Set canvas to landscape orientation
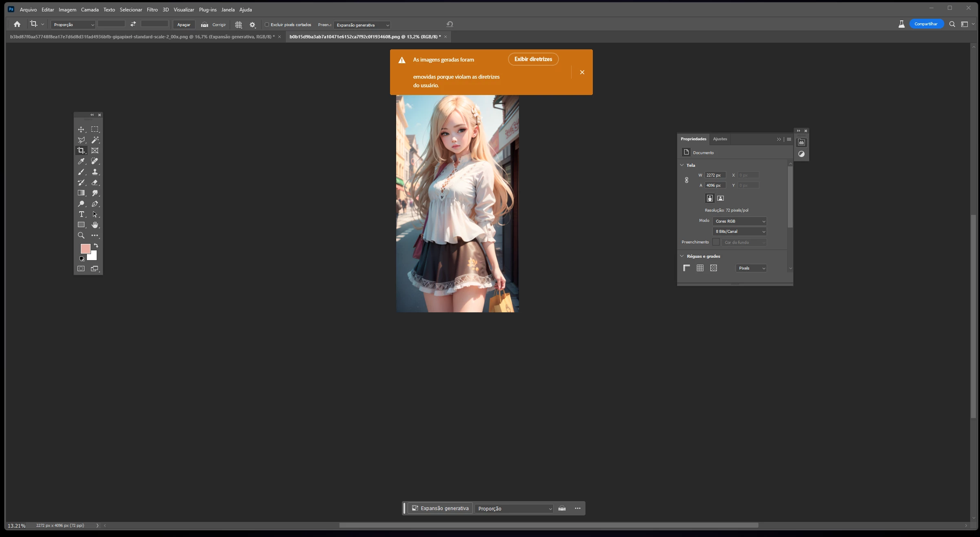This screenshot has width=980, height=537. click(721, 198)
